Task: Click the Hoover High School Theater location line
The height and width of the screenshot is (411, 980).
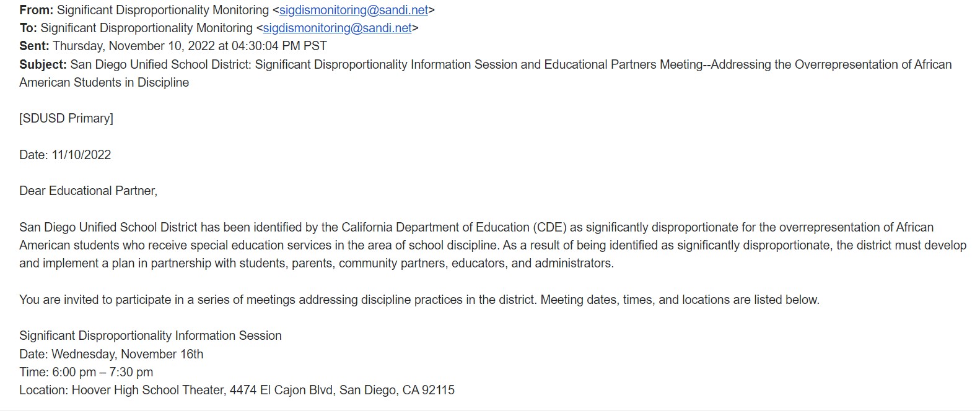Action: tap(237, 390)
